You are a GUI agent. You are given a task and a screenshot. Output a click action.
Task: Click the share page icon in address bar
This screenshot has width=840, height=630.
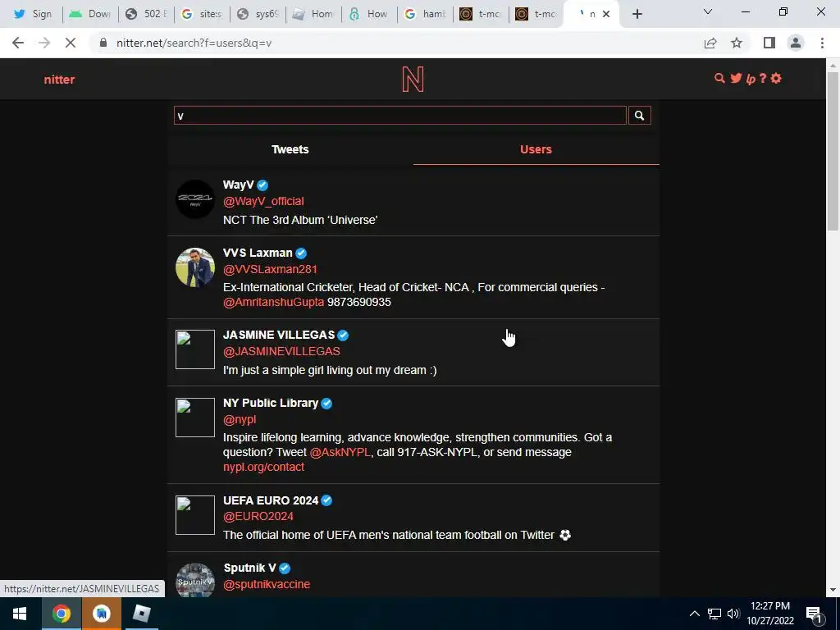pos(710,43)
